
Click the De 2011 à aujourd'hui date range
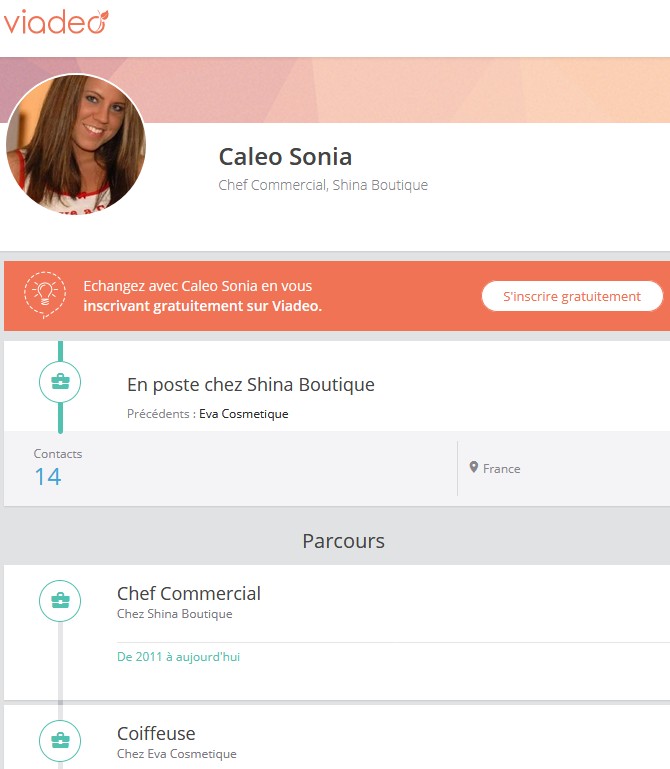pos(179,657)
